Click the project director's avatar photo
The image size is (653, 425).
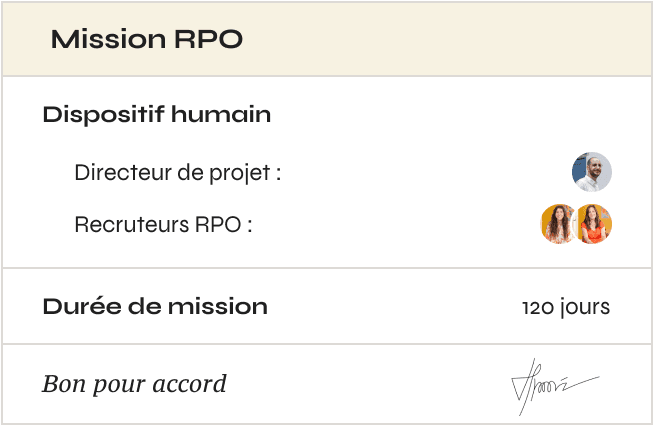(591, 172)
